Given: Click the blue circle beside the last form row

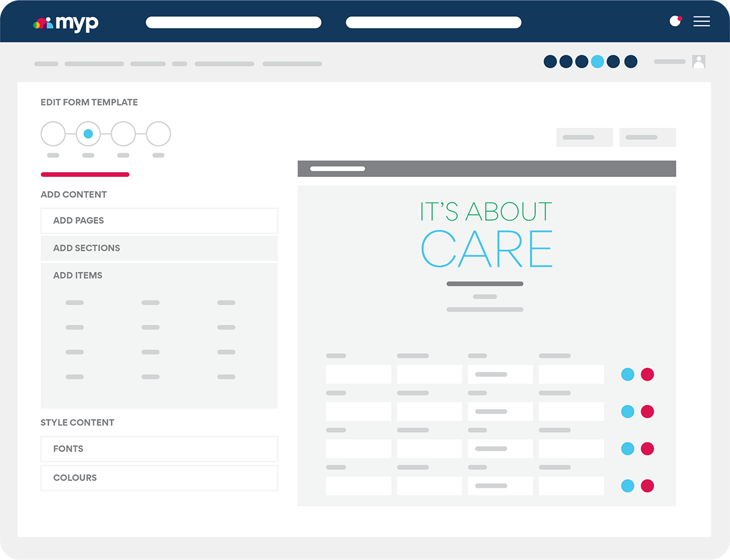Looking at the screenshot, I should coord(628,486).
